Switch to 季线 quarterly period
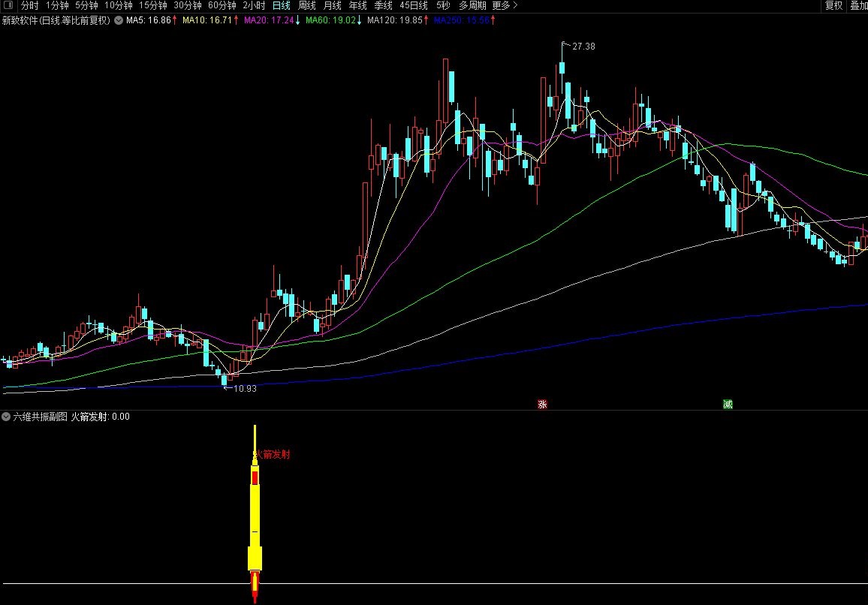 tap(383, 5)
